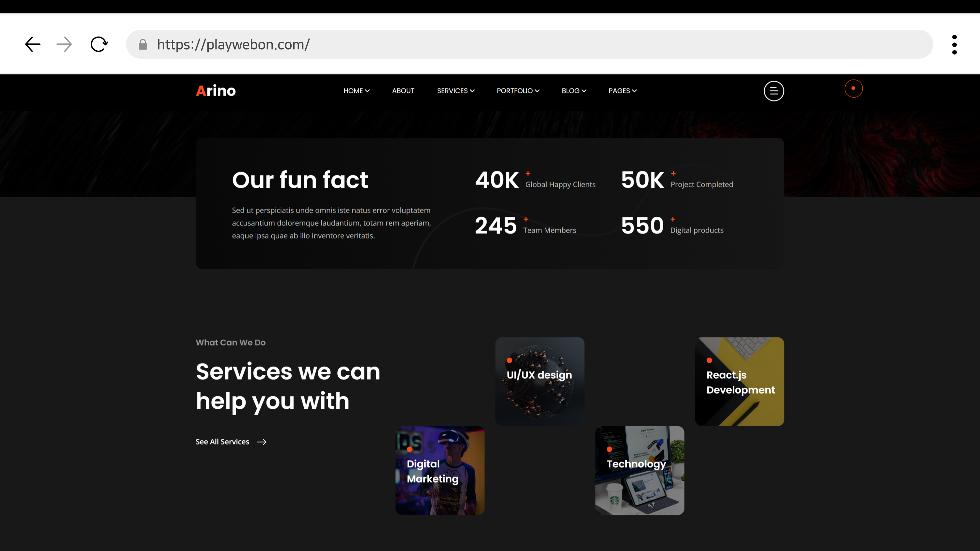The image size is (980, 551).
Task: Click the See All Services link
Action: point(222,442)
